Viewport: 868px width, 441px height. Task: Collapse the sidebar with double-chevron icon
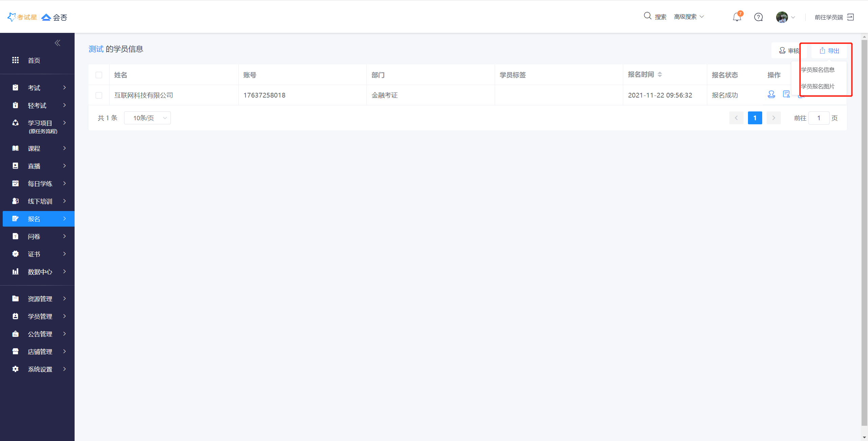58,43
